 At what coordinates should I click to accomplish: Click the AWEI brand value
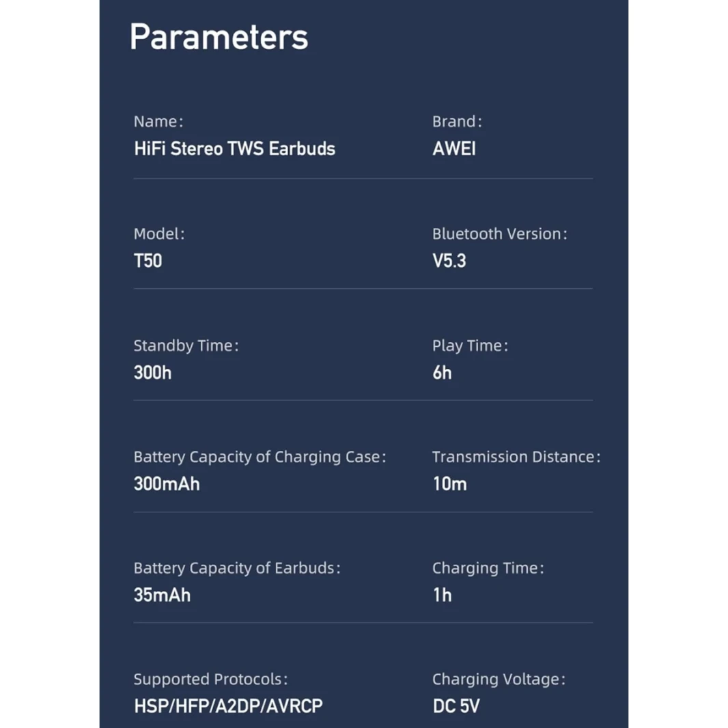click(x=453, y=149)
